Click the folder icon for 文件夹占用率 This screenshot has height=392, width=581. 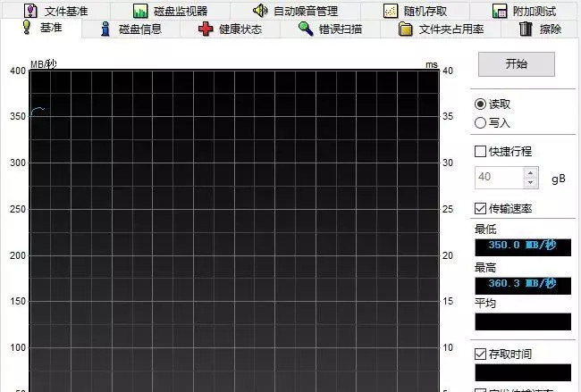tap(406, 29)
